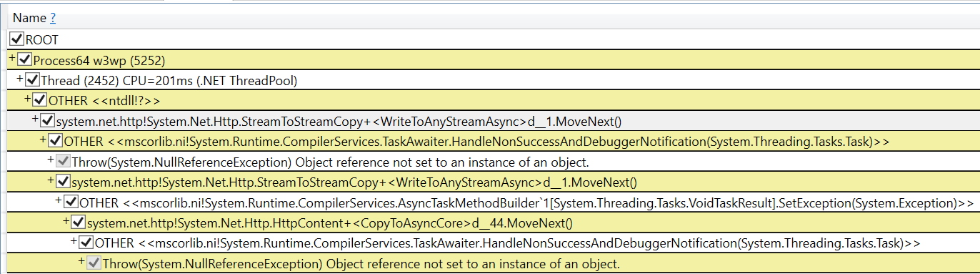980x274 pixels.
Task: Select the 'Process64 w3wp (5252)' row
Action: click(99, 61)
